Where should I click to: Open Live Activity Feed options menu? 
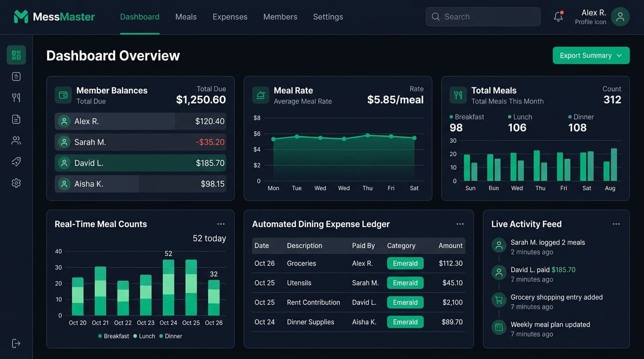pos(616,224)
